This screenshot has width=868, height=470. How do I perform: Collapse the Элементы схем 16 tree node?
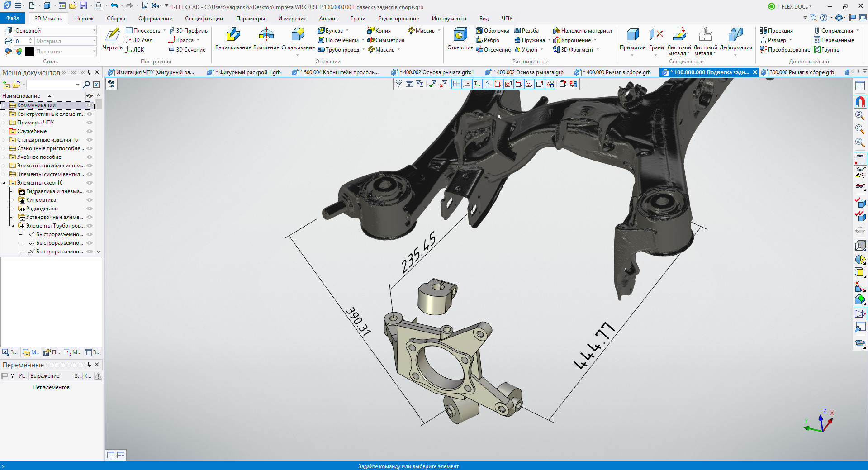[5, 183]
